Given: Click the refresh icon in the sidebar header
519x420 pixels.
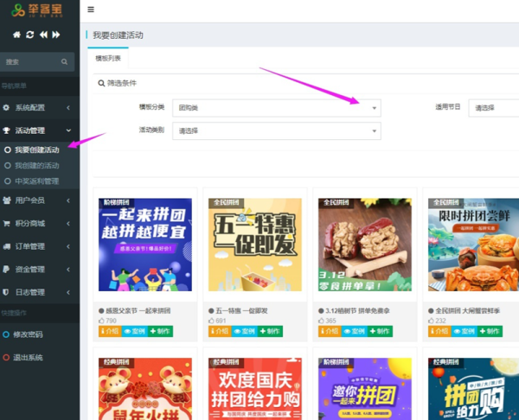Looking at the screenshot, I should tap(29, 35).
